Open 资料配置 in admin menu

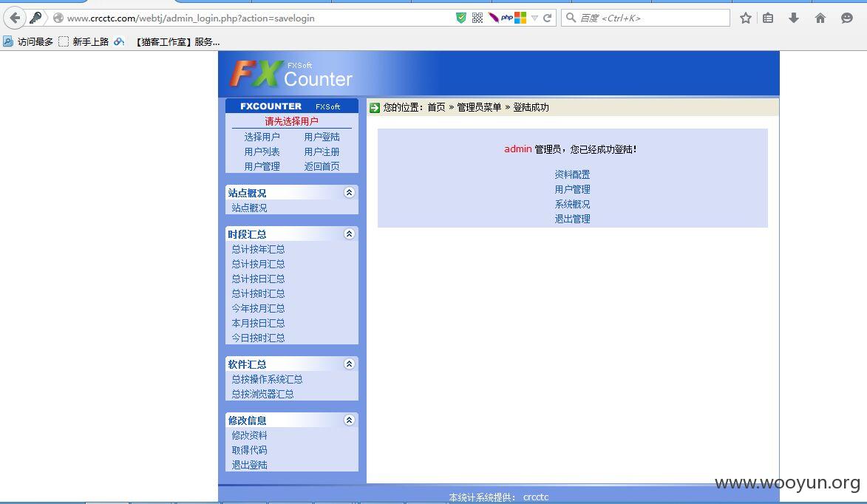(572, 174)
